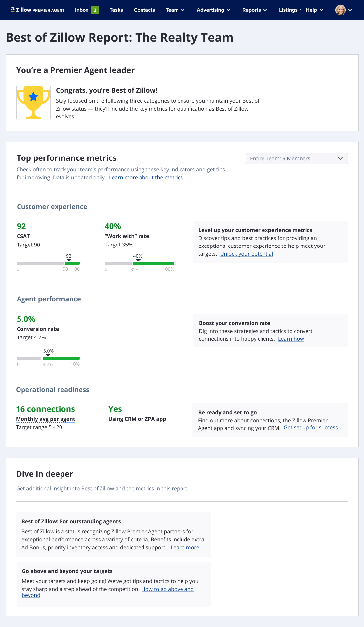The height and width of the screenshot is (627, 364).
Task: Open Get set up for success link
Action: coord(311,427)
